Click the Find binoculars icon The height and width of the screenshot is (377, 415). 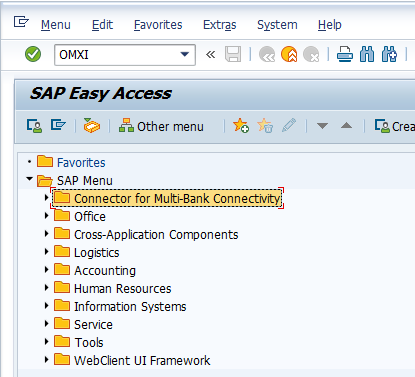coord(367,54)
